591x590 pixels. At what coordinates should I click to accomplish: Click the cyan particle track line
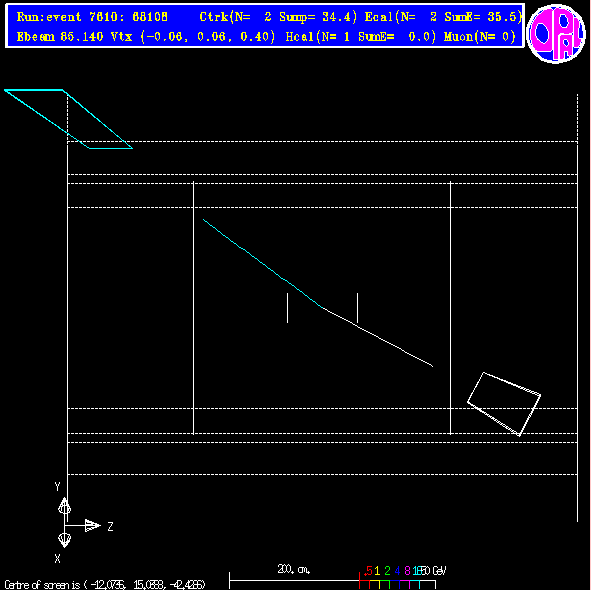tap(263, 264)
